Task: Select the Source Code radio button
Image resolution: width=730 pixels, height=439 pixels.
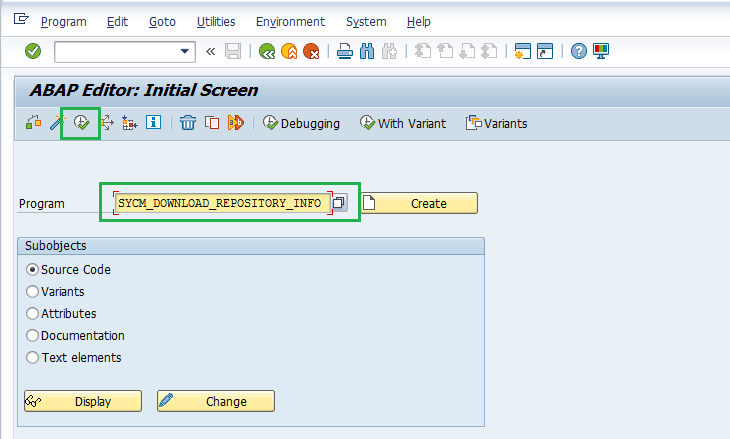Action: point(32,270)
